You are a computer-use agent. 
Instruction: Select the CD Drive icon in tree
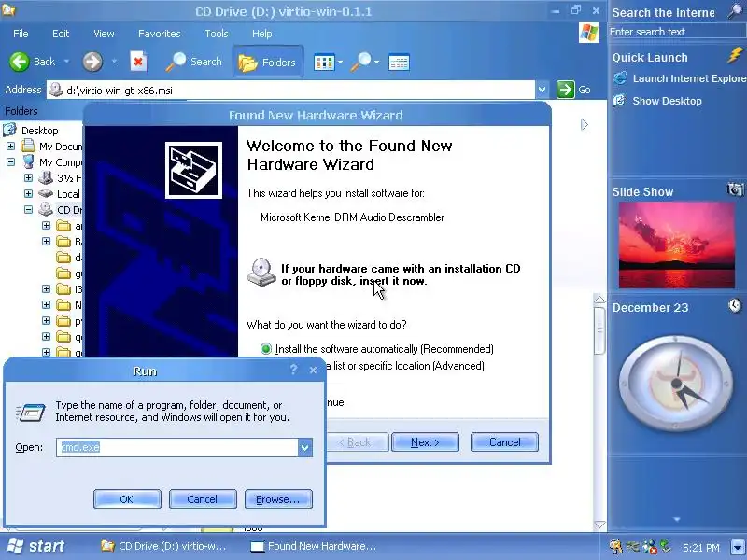click(x=46, y=209)
